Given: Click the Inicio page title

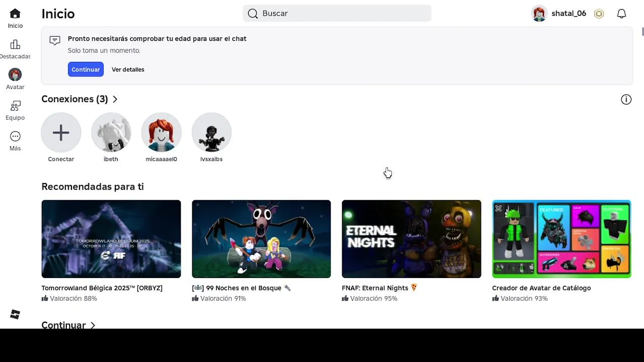Looking at the screenshot, I should (58, 14).
